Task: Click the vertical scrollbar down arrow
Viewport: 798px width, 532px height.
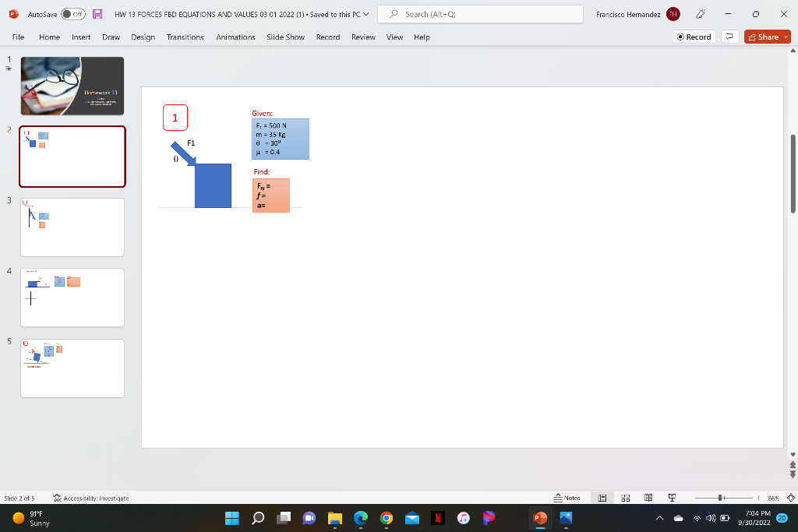Action: (793, 455)
